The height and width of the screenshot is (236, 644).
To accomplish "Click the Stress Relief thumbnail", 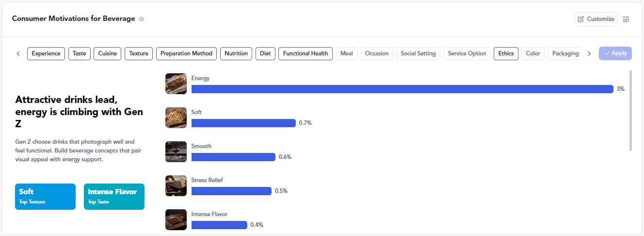I will (176, 185).
